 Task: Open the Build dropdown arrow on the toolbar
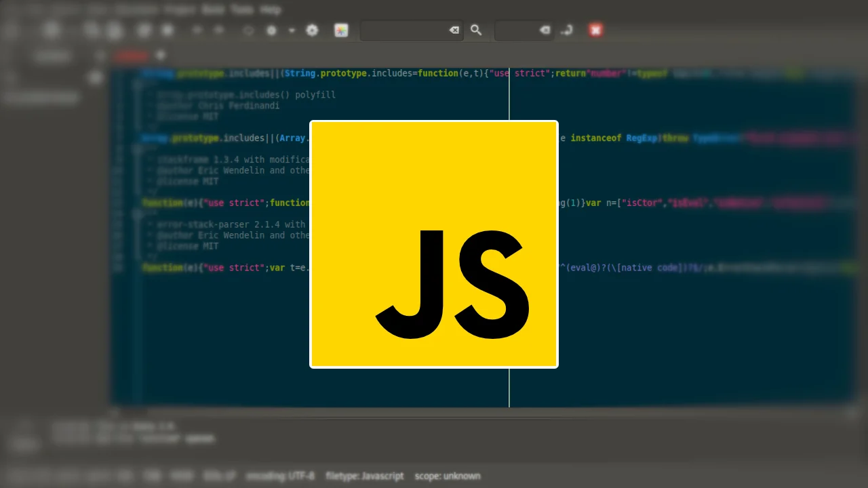click(292, 30)
